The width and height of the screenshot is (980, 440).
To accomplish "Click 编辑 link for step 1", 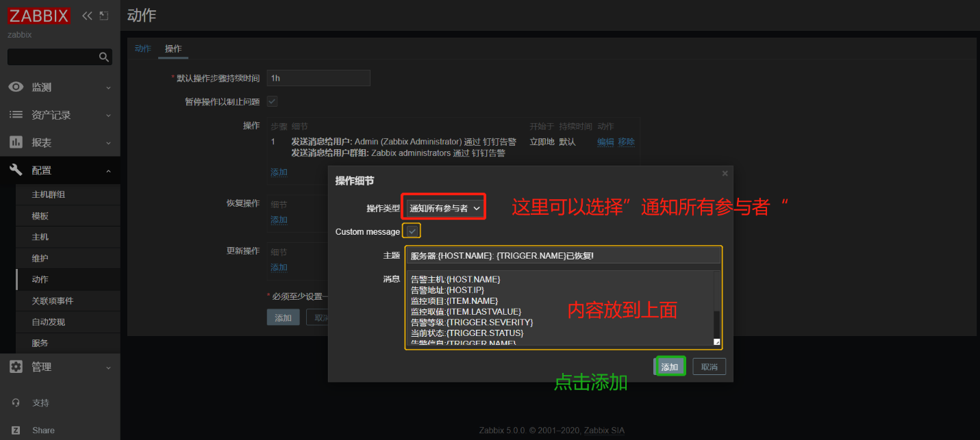I will pos(605,142).
